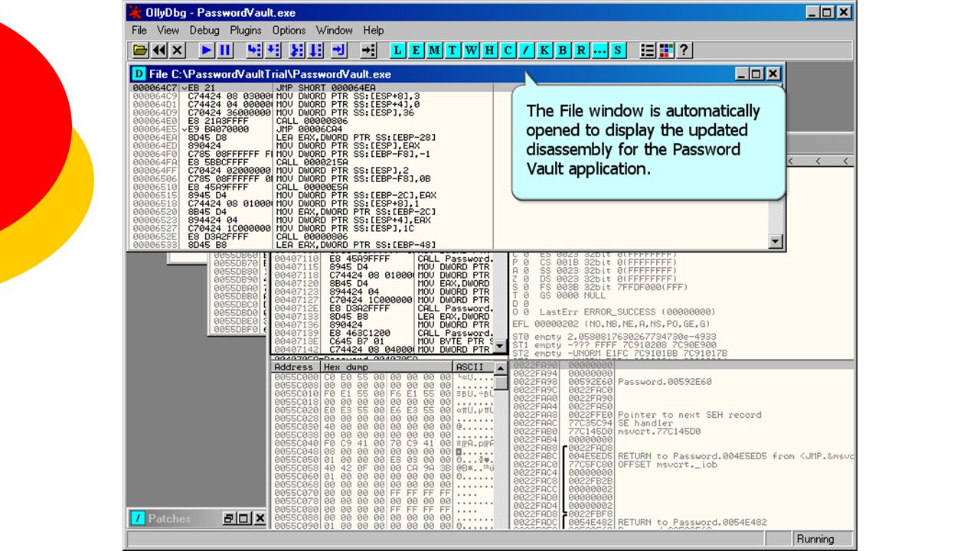Click the Restart program rewind icon
980x551 pixels.
[158, 51]
